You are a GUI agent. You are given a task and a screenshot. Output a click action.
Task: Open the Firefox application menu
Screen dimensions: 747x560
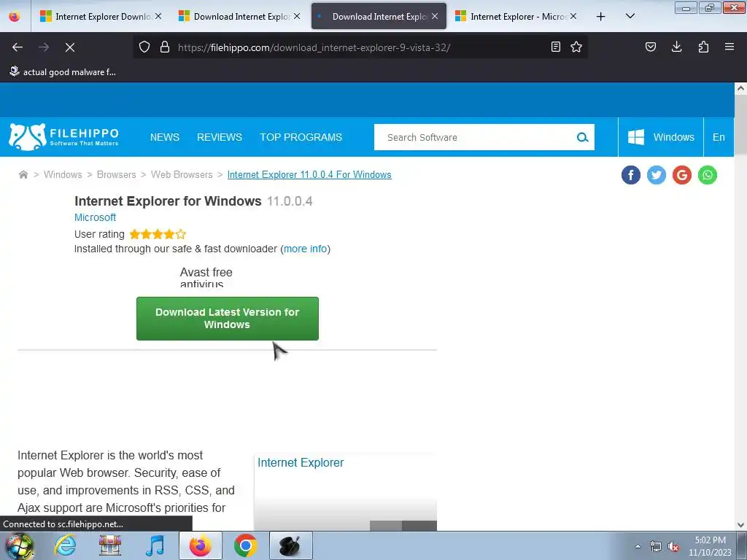(x=729, y=47)
